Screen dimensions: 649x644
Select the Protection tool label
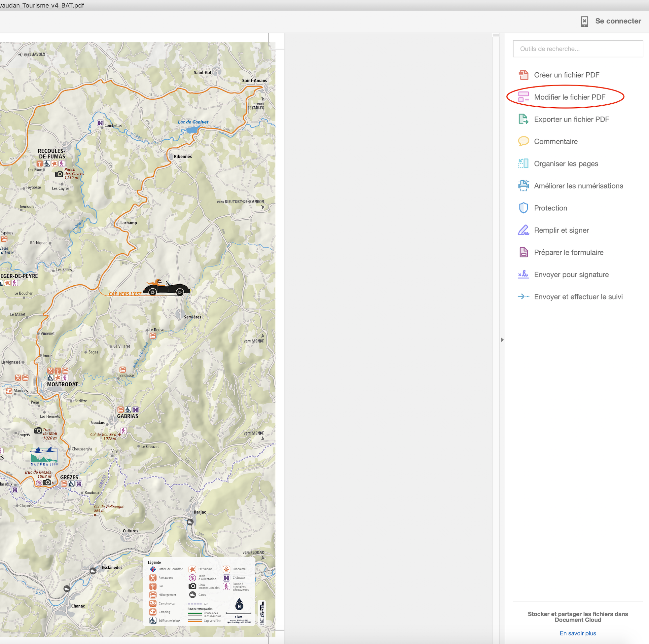pyautogui.click(x=550, y=208)
